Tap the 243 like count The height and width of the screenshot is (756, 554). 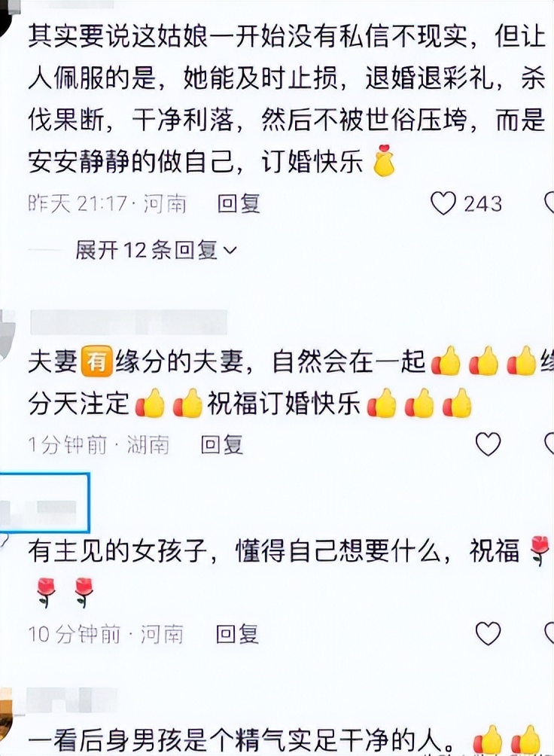click(482, 203)
